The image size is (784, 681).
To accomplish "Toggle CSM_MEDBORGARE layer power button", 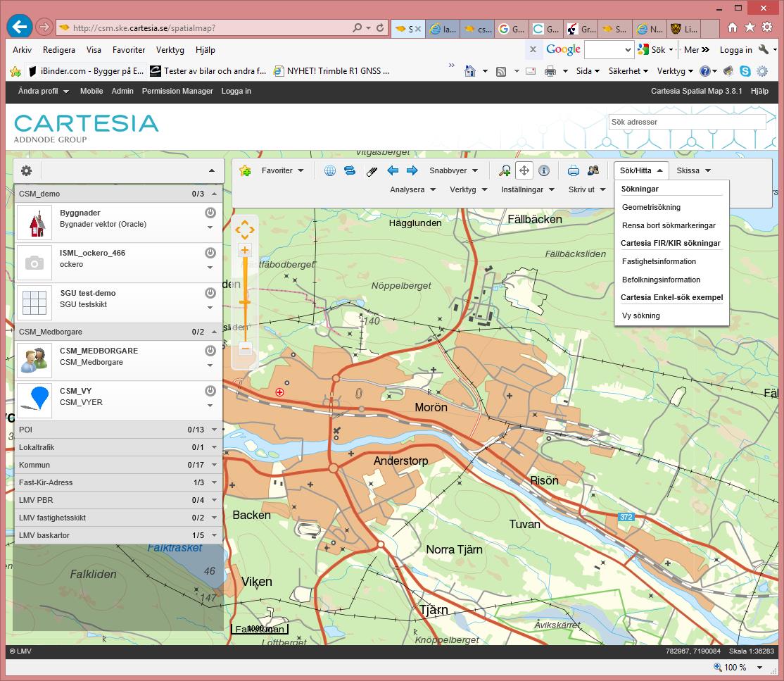I will 210,351.
